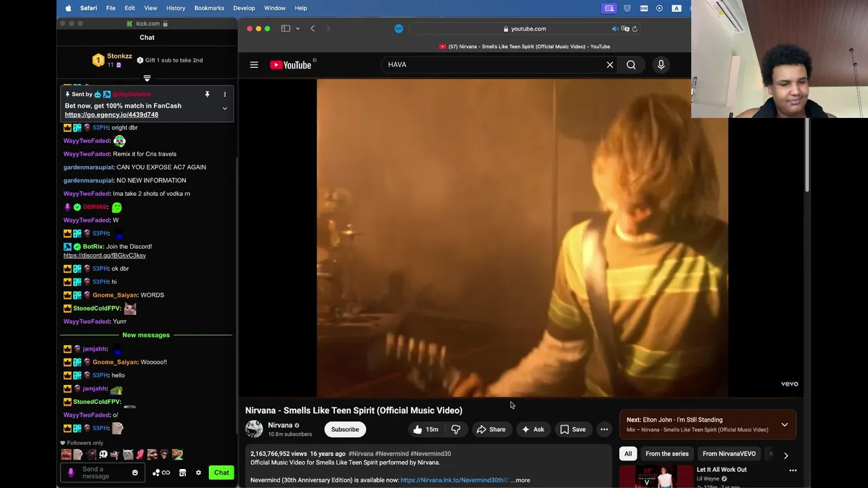
Task: Open the YouTube hamburger guide menu
Action: pos(254,65)
